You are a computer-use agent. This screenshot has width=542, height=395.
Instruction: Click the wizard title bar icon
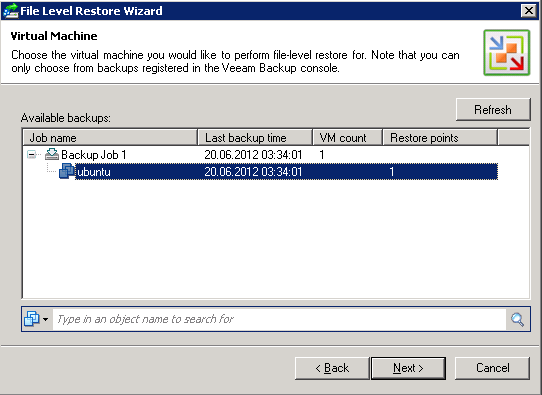point(10,10)
